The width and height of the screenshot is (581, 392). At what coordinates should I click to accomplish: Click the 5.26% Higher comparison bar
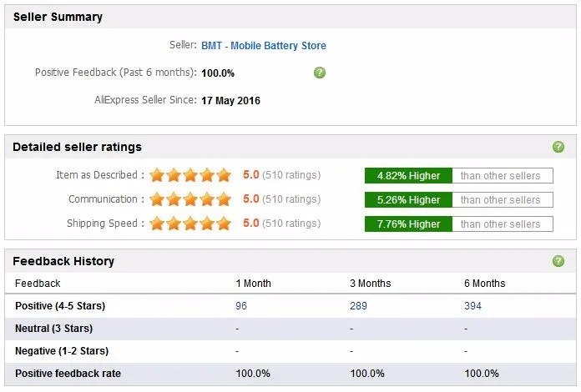tap(408, 200)
